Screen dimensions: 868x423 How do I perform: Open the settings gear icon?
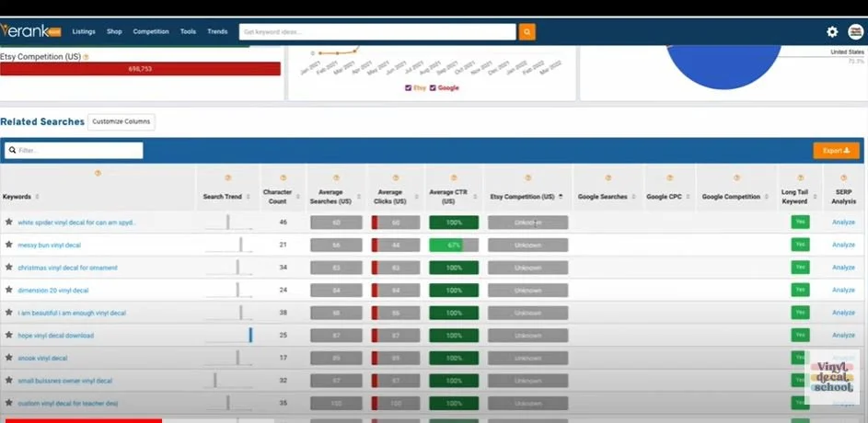coord(832,32)
